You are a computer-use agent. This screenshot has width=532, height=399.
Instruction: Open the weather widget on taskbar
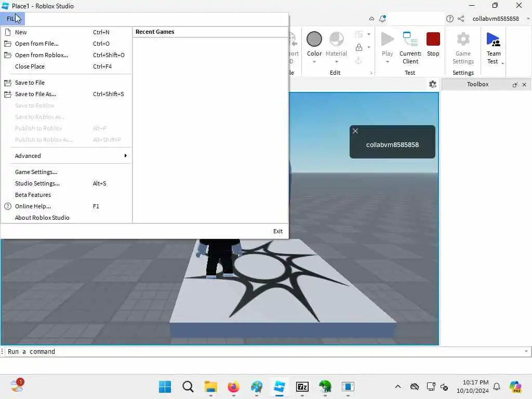[x=17, y=386]
